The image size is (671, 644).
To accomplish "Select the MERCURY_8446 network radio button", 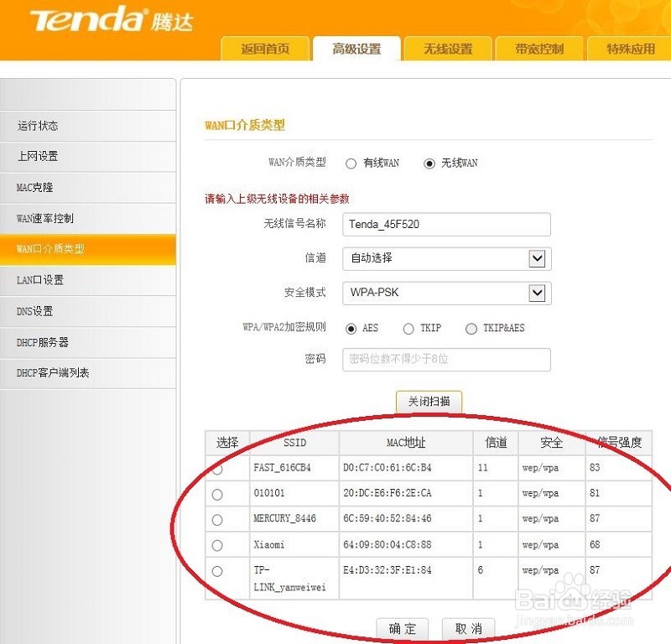I will pyautogui.click(x=217, y=520).
